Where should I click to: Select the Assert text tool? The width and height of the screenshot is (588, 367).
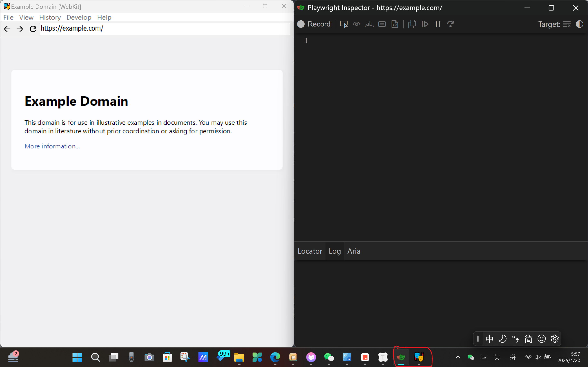[369, 24]
